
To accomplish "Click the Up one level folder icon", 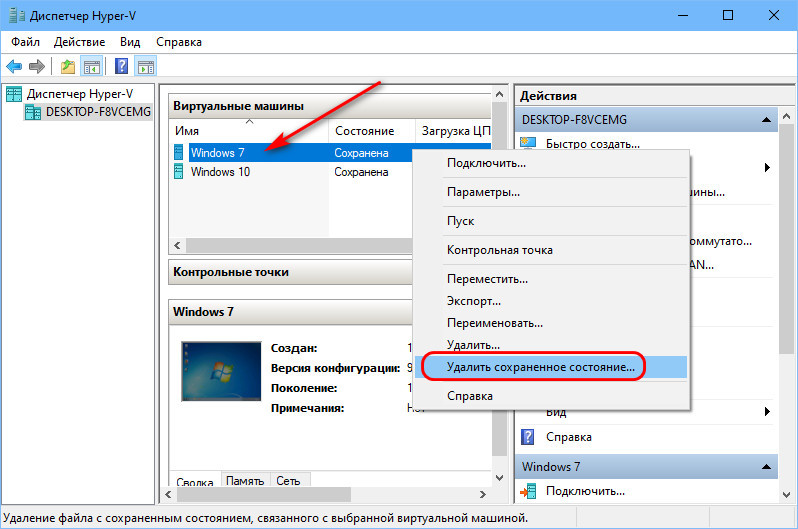I will point(67,67).
